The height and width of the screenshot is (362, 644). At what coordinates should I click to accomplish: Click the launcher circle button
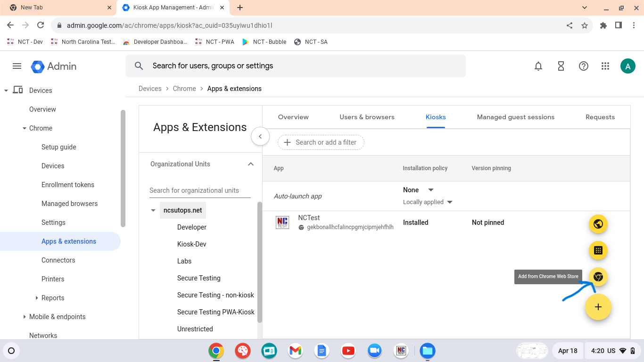pyautogui.click(x=12, y=351)
